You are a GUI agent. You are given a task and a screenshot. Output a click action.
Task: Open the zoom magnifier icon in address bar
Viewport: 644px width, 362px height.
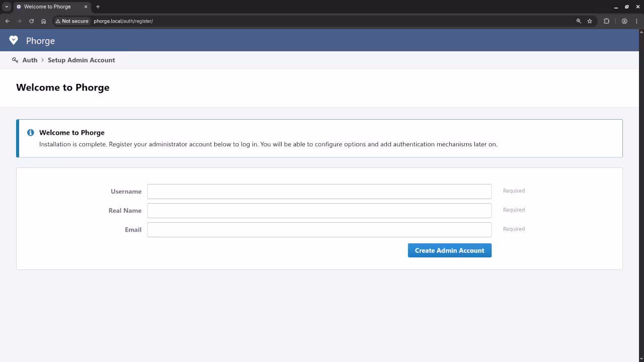coord(579,21)
